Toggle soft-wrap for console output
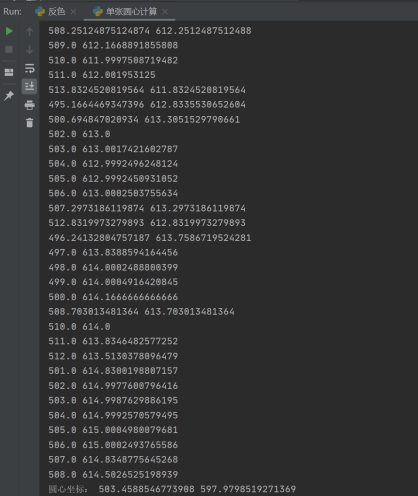Screen dimensions: 418x496 [x=29, y=68]
